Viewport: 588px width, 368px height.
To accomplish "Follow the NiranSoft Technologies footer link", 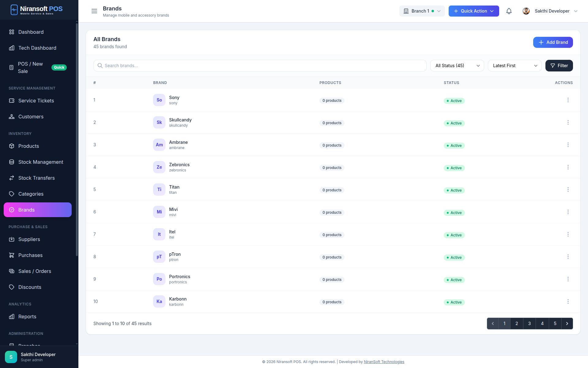I will pos(384,362).
